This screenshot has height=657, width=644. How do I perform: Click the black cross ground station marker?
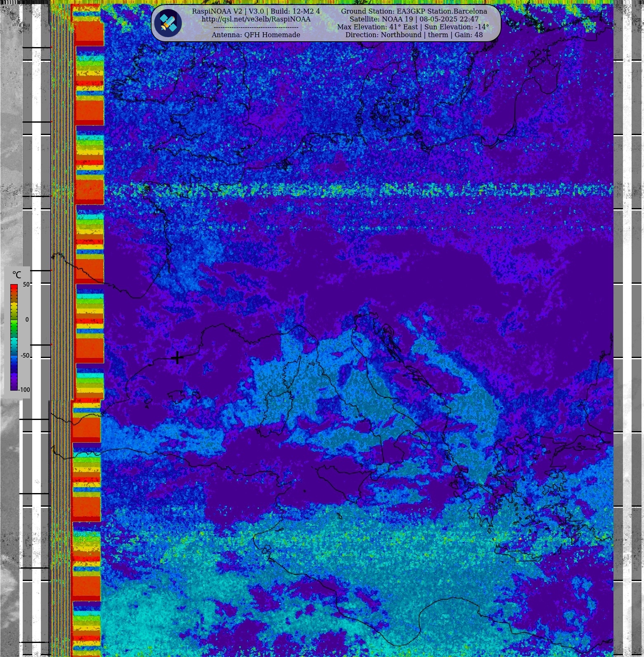[177, 358]
